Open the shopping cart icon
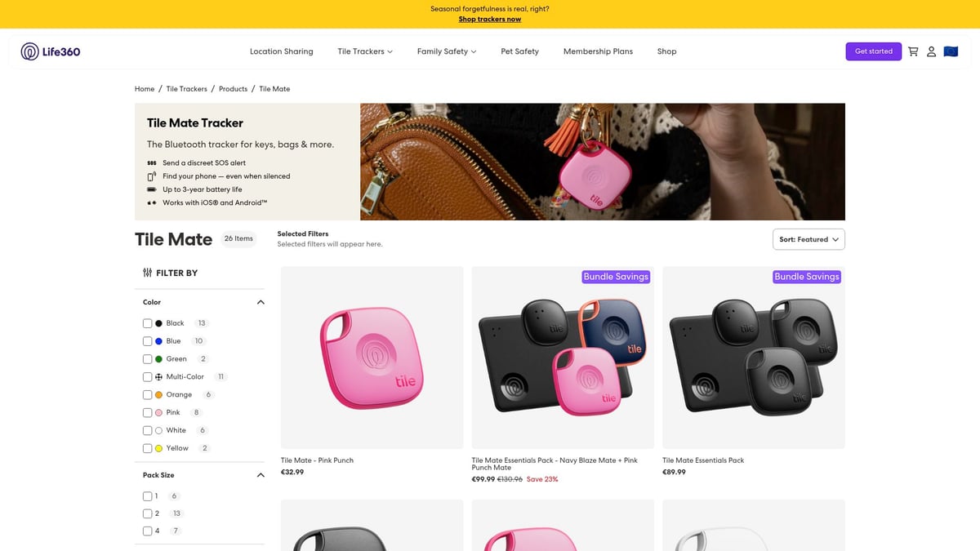Image resolution: width=980 pixels, height=551 pixels. (913, 51)
